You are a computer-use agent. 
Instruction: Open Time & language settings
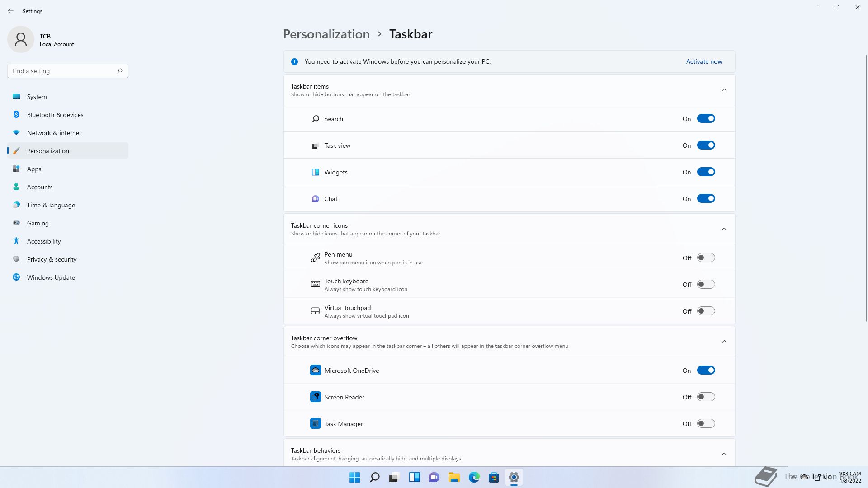click(68, 205)
